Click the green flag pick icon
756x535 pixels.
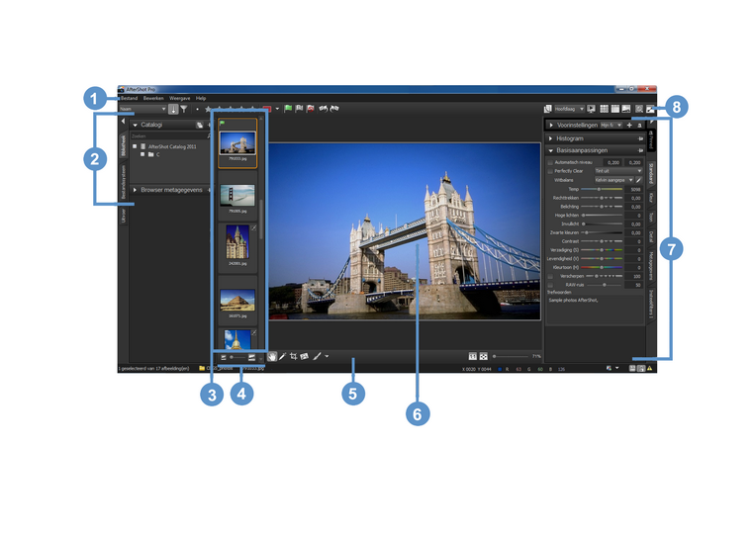288,109
